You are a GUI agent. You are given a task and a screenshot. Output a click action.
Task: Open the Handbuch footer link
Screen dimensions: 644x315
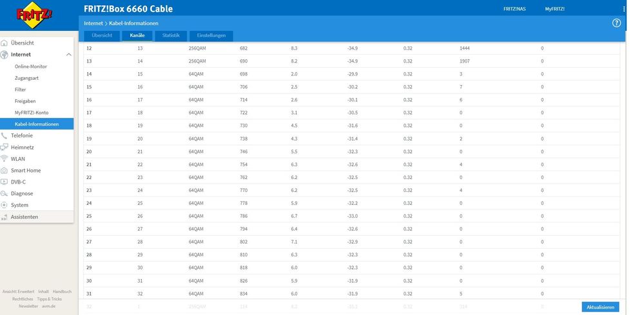62,292
